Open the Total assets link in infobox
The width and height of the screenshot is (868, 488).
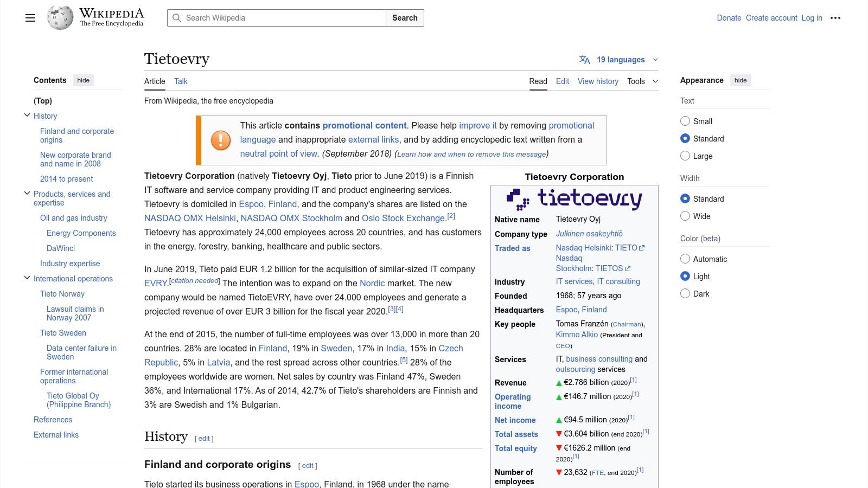[x=516, y=434]
